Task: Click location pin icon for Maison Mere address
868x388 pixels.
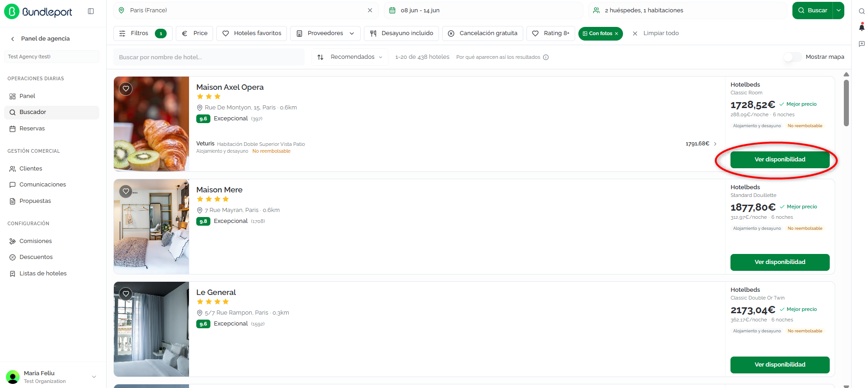Action: (x=199, y=210)
